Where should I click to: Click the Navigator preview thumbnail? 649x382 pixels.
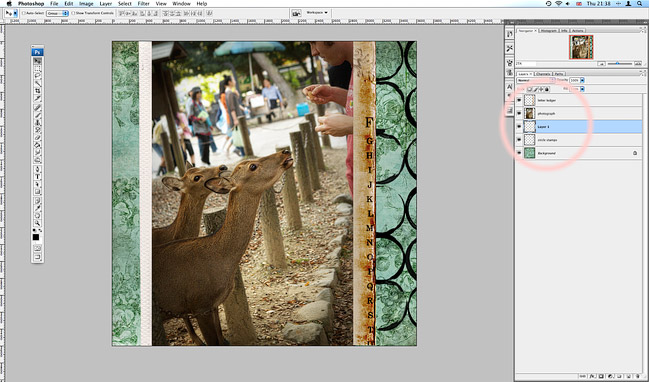581,47
